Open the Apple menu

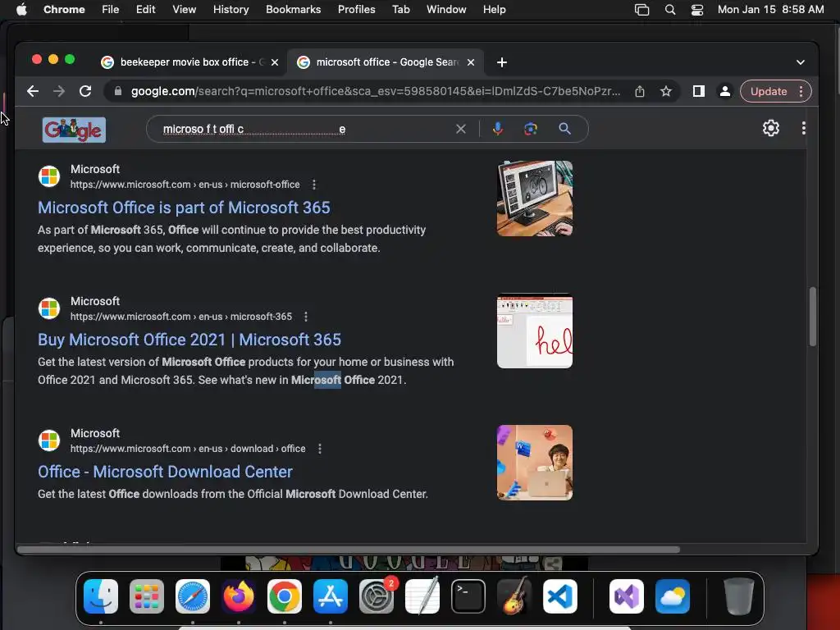(x=21, y=10)
